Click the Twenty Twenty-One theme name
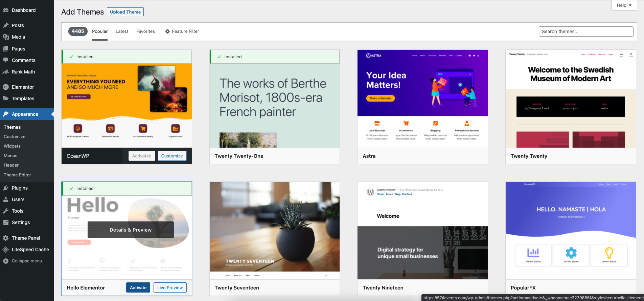 pos(239,156)
